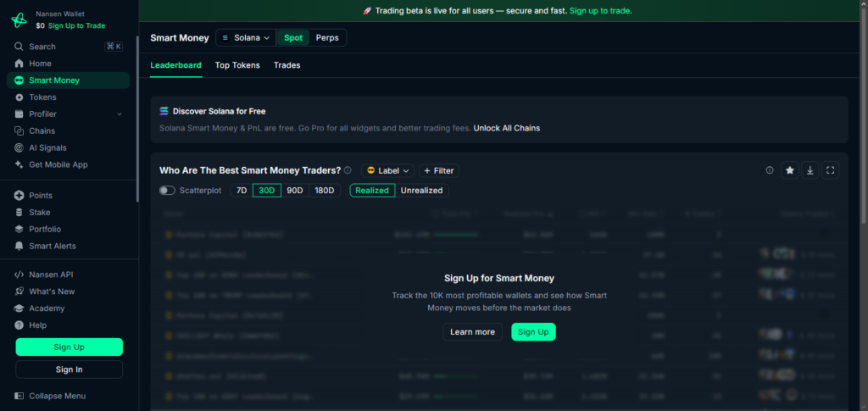Open Portfolio from sidebar
The height and width of the screenshot is (411, 868).
[x=68, y=229]
